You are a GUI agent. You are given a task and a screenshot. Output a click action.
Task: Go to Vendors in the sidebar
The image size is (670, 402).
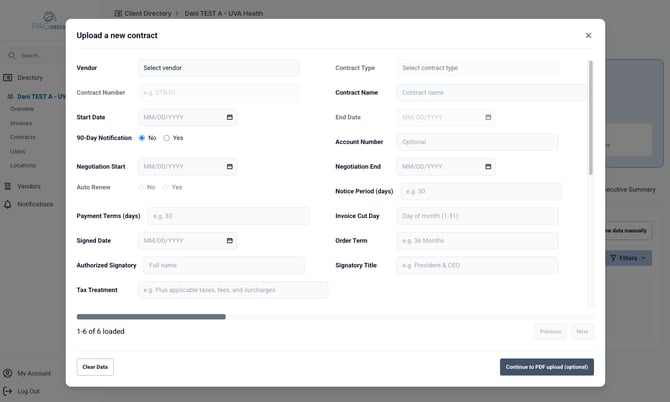pyautogui.click(x=29, y=186)
